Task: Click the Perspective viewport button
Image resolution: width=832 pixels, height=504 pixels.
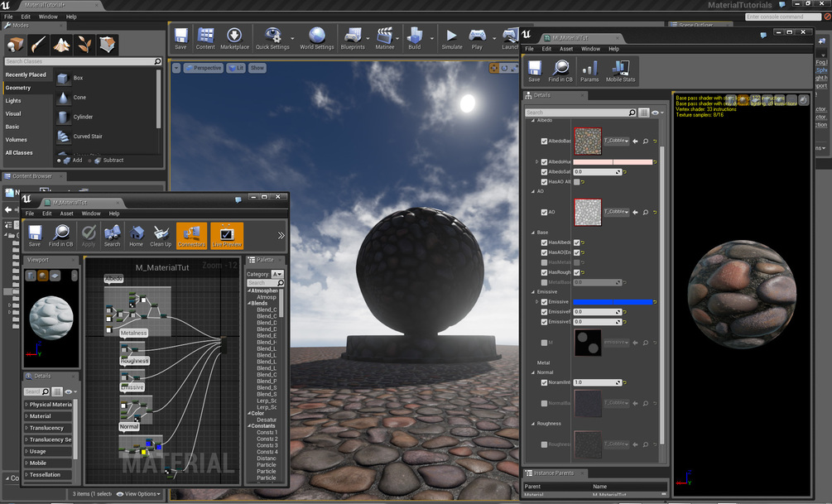Action: click(203, 68)
